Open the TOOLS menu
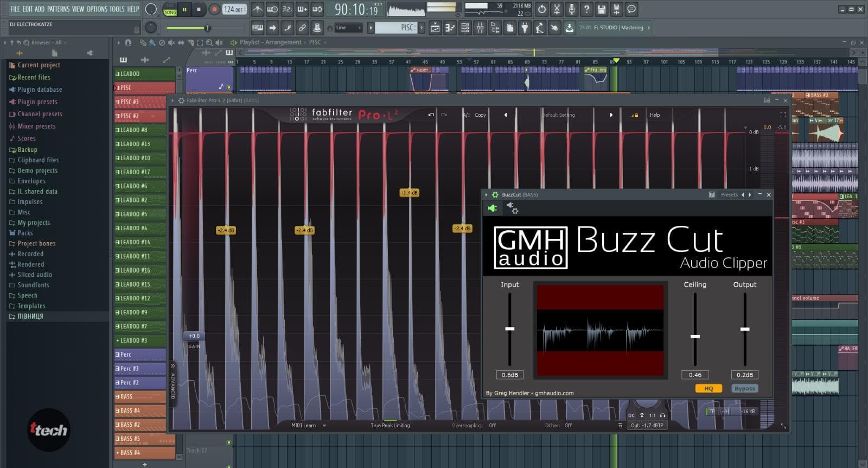 (x=117, y=9)
